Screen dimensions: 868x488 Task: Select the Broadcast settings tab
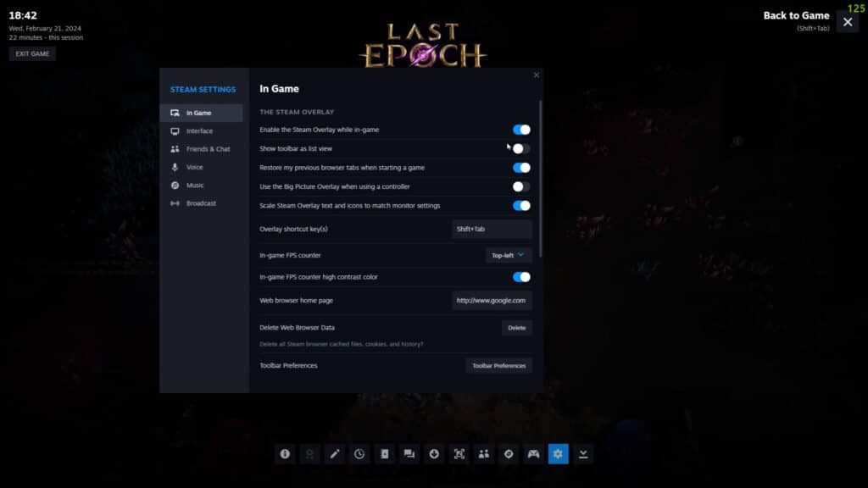(x=201, y=203)
